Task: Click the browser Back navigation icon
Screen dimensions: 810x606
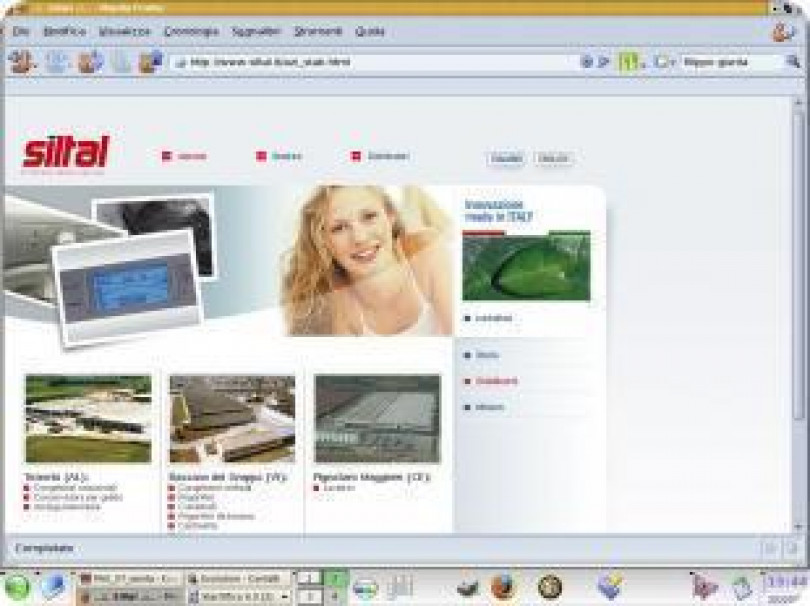Action: click(x=22, y=61)
